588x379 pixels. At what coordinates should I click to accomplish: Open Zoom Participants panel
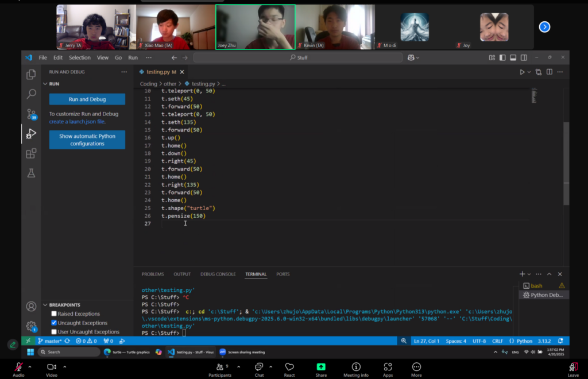[220, 369]
